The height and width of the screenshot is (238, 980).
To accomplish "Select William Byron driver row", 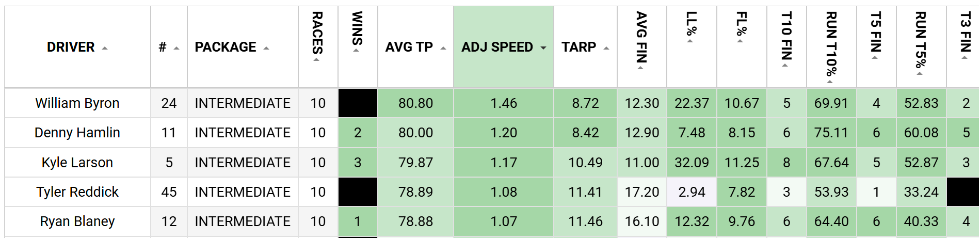I will [492, 103].
